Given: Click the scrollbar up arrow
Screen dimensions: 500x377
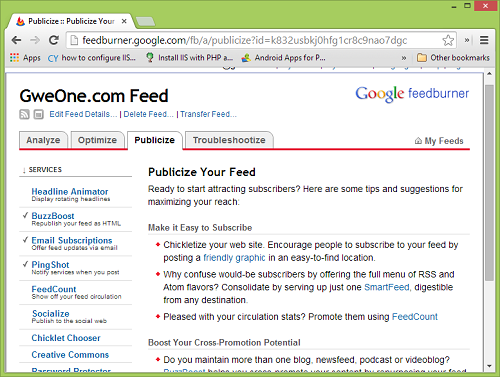Looking at the screenshot, I should tap(489, 74).
